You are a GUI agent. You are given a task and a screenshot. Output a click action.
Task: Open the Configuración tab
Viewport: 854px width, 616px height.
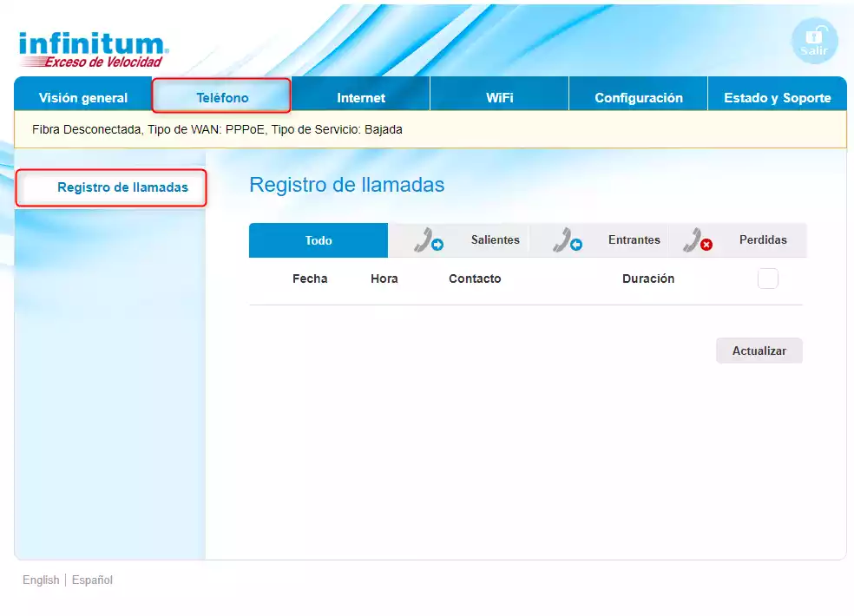click(x=639, y=98)
